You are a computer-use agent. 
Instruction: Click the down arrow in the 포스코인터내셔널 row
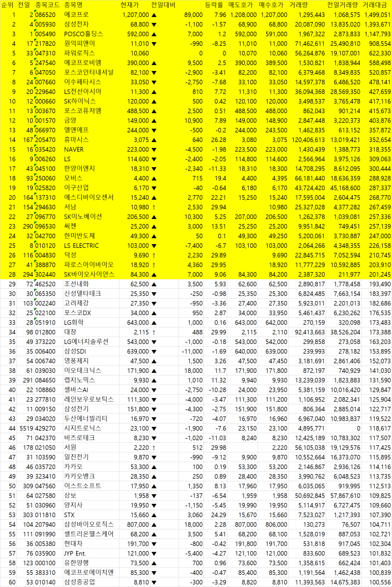coord(154,73)
